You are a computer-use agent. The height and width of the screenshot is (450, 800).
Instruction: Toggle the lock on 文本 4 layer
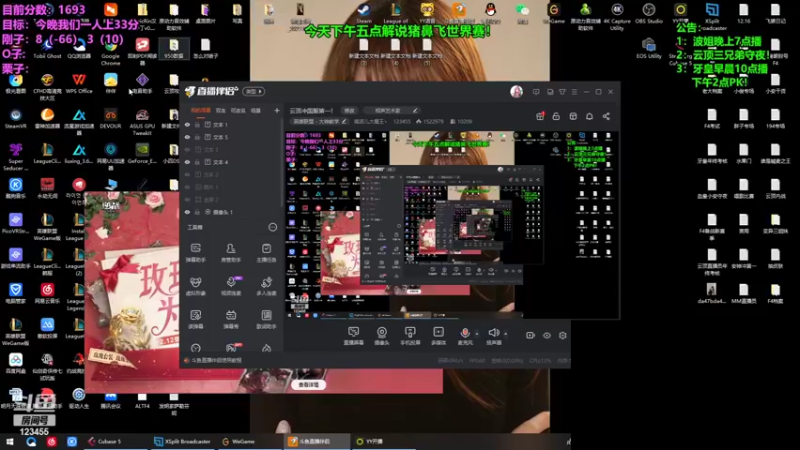[x=197, y=162]
